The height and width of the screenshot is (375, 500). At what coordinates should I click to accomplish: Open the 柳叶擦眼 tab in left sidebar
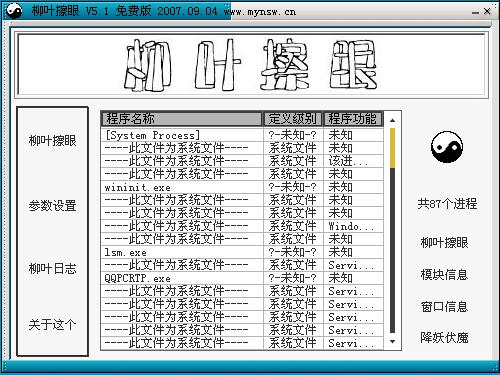tap(52, 140)
